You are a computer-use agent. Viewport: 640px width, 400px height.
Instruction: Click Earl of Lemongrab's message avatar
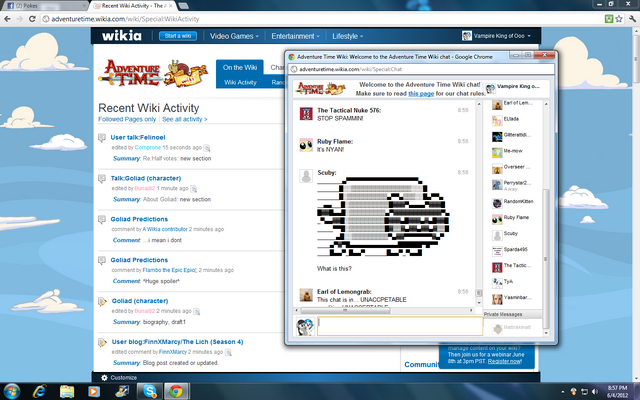point(306,295)
